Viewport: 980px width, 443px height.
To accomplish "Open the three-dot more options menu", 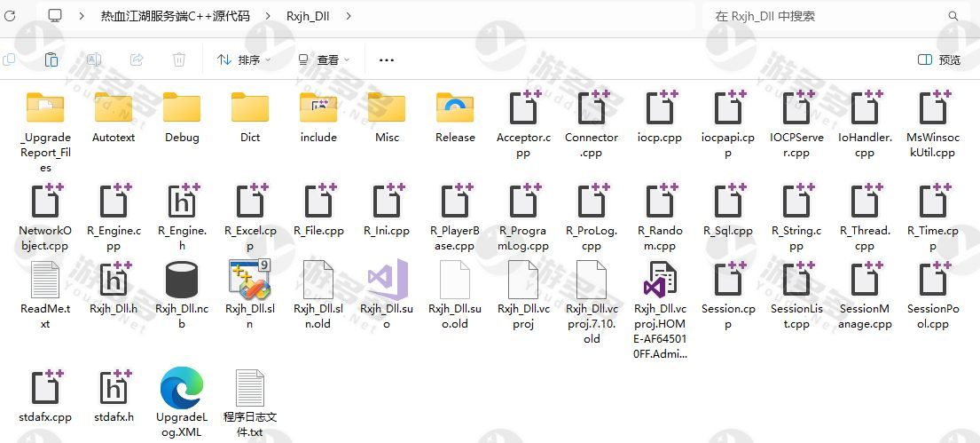I will point(386,59).
